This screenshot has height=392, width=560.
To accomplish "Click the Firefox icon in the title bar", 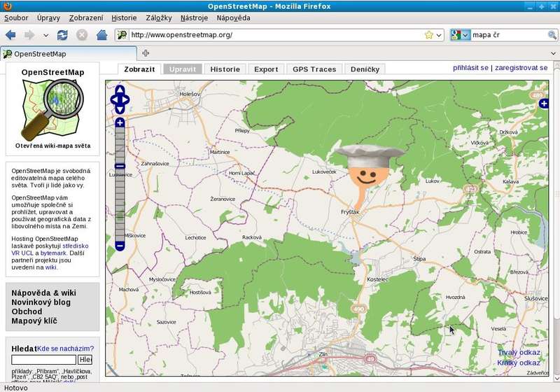I will point(7,6).
